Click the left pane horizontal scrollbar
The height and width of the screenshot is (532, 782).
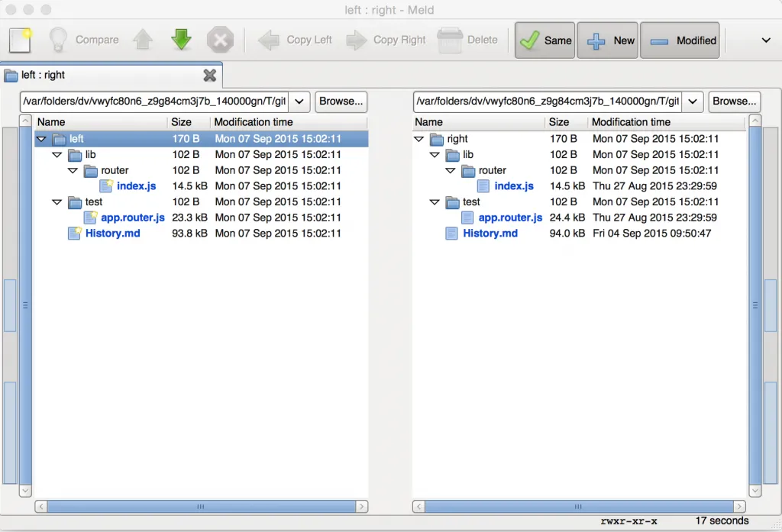pos(201,506)
